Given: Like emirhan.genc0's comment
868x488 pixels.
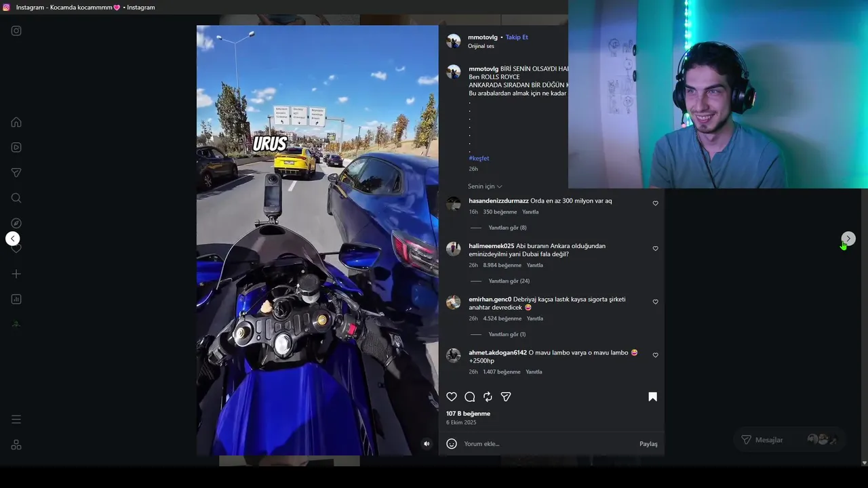Looking at the screenshot, I should pos(655,302).
